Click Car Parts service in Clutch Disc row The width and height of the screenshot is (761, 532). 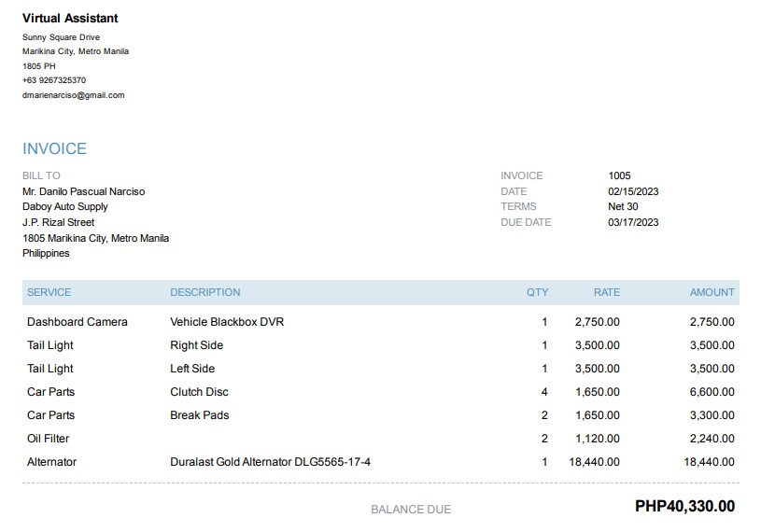pyautogui.click(x=51, y=392)
